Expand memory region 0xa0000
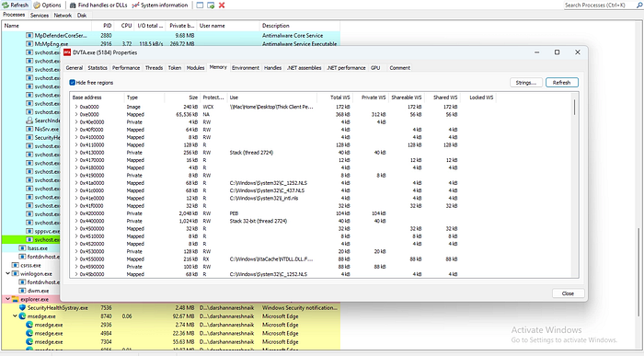Screen dimensions: 644x356 (x=76, y=107)
